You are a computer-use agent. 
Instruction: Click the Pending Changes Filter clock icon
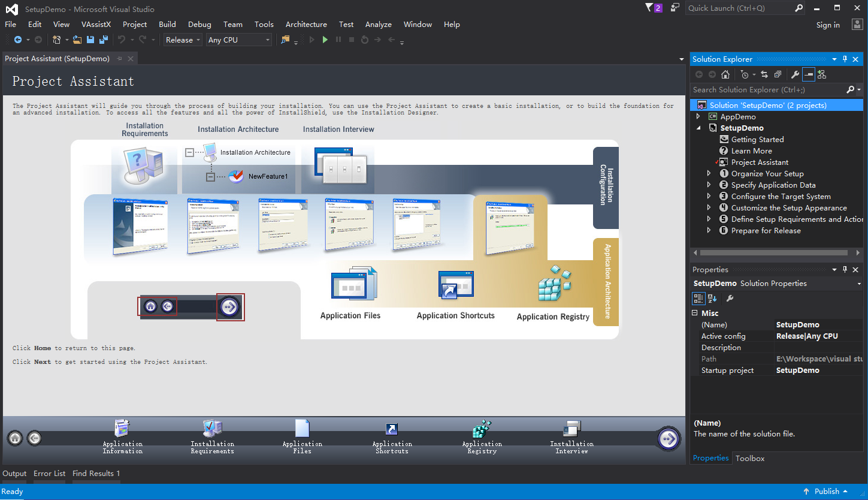(745, 74)
